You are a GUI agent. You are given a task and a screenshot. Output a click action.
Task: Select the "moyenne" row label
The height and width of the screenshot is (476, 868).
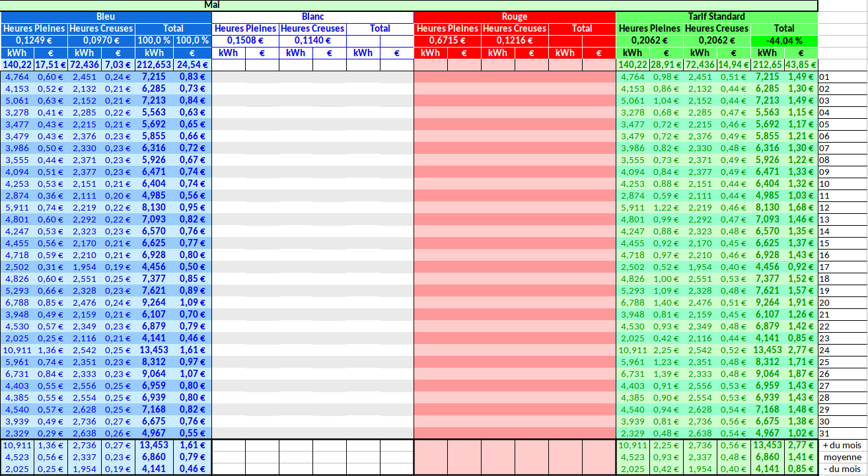coord(842,458)
